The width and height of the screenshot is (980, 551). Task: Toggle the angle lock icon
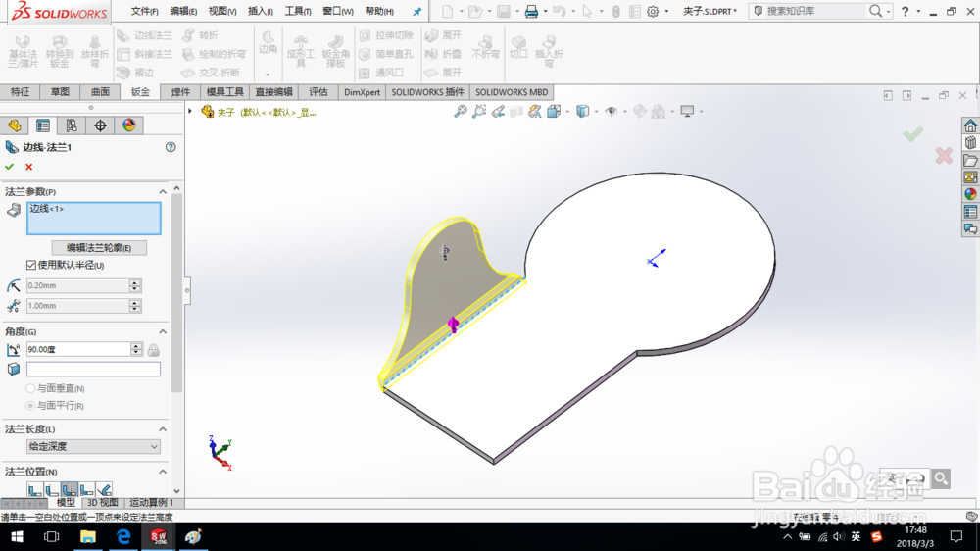tap(153, 350)
